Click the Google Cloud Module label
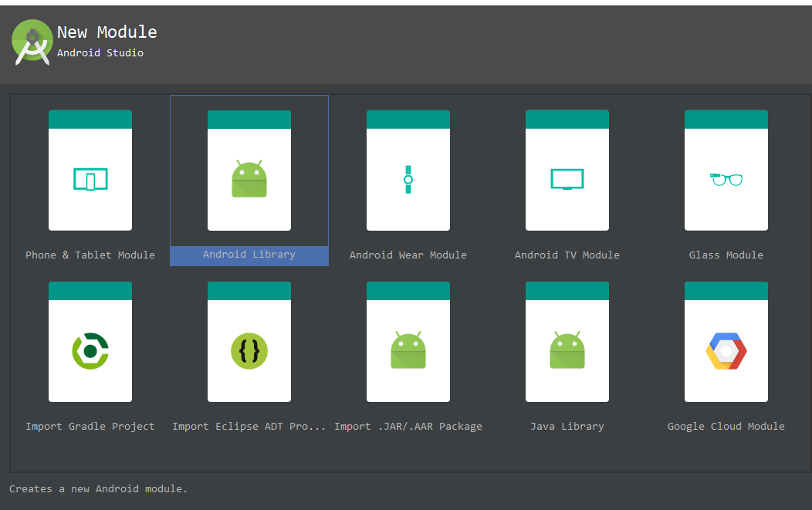 tap(726, 426)
